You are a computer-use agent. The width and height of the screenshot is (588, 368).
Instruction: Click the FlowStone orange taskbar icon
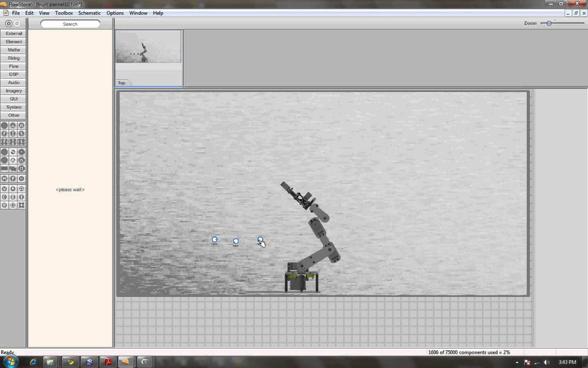126,362
